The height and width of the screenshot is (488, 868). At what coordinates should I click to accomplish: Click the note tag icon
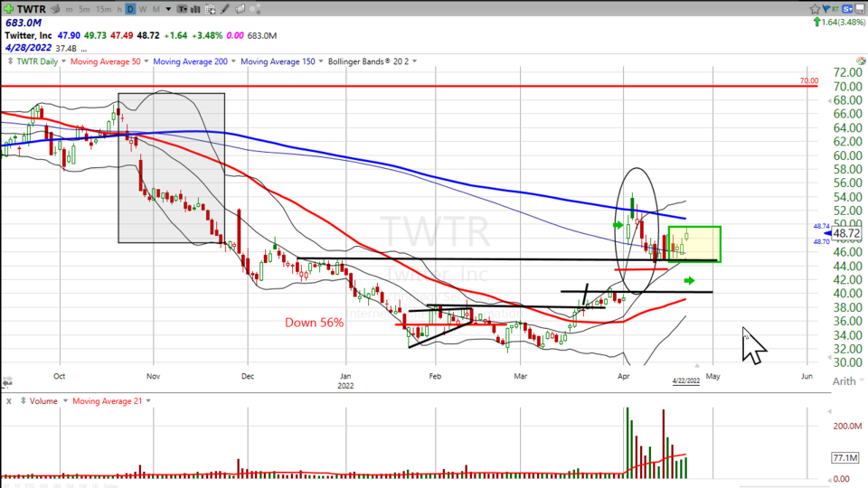tap(241, 9)
